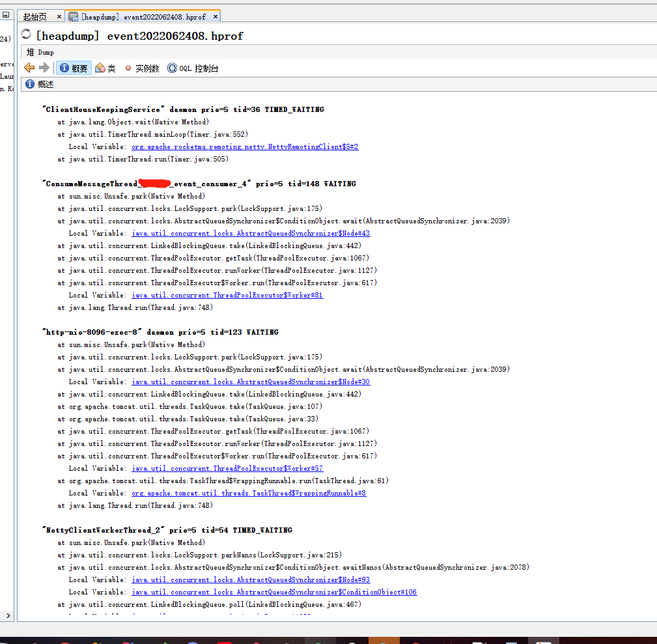Click the reload icon beside the heapdump title
This screenshot has height=644, width=657.
pos(25,35)
